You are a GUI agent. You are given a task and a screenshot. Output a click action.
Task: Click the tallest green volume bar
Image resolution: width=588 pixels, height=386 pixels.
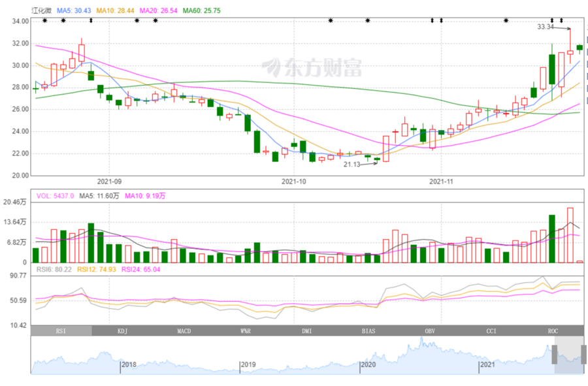(x=551, y=239)
